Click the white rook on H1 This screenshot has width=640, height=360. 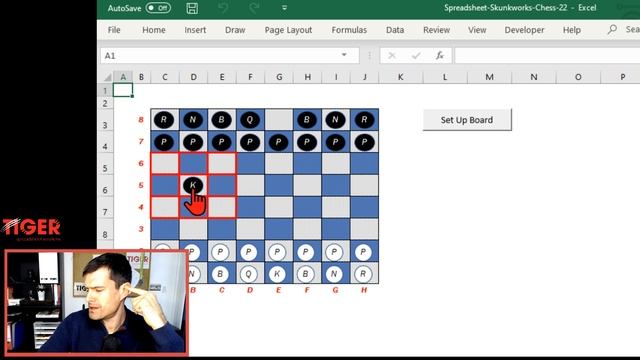tap(363, 273)
